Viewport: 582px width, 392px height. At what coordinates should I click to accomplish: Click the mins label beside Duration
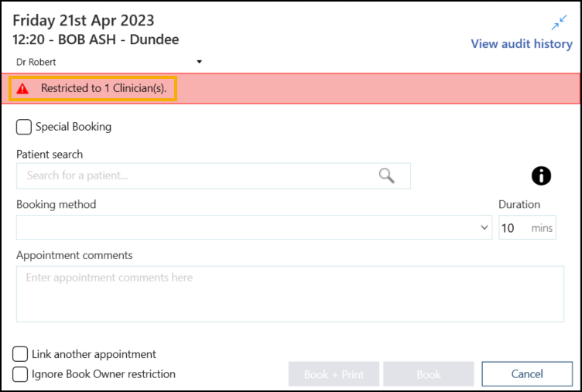[x=542, y=228]
